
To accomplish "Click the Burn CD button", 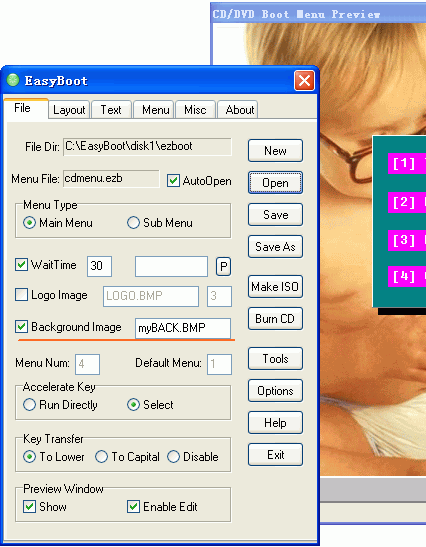I will coord(275,319).
